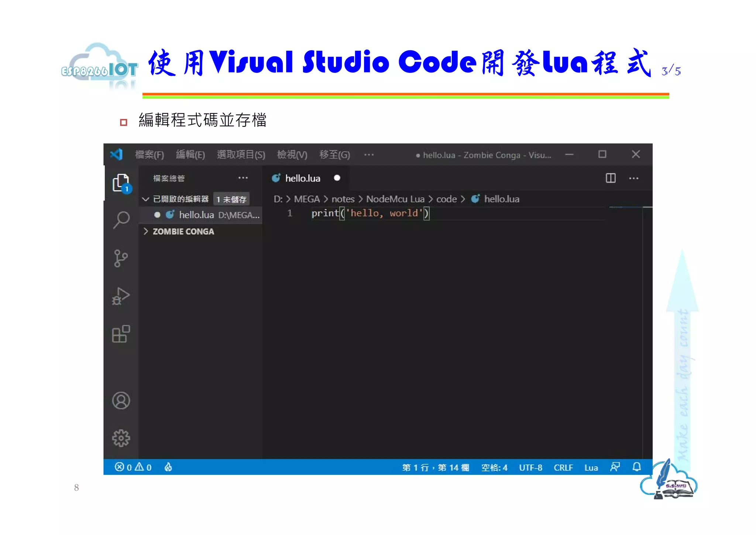The width and height of the screenshot is (756, 535).
Task: Click the 檔案總管 panel title
Action: [x=169, y=178]
